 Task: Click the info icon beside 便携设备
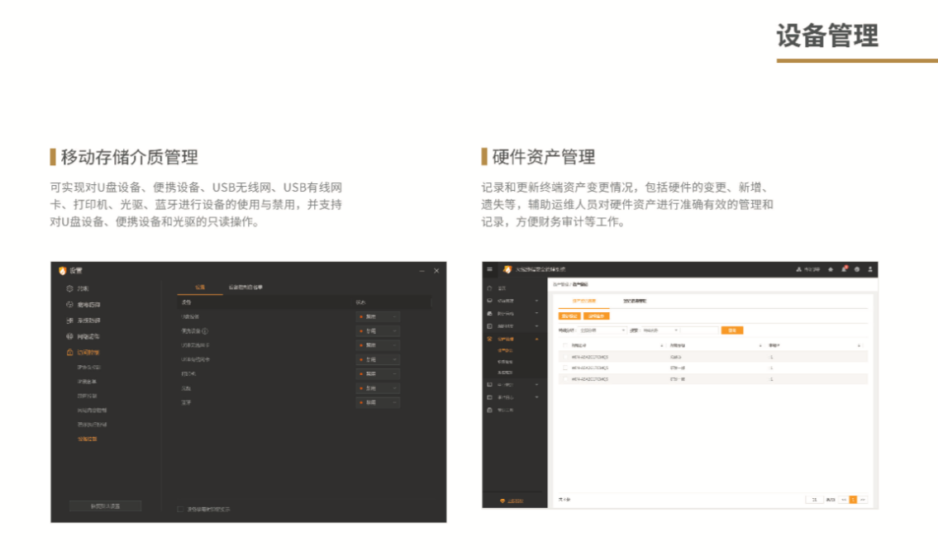click(x=205, y=331)
